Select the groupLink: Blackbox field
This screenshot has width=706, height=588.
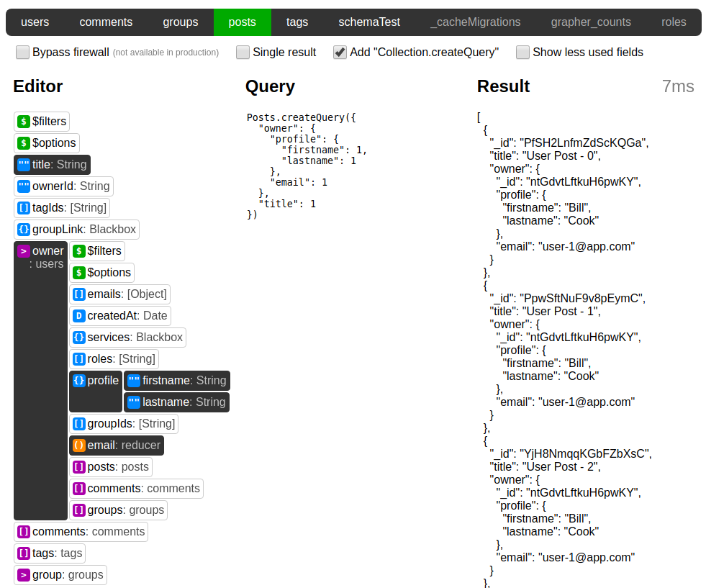point(76,229)
